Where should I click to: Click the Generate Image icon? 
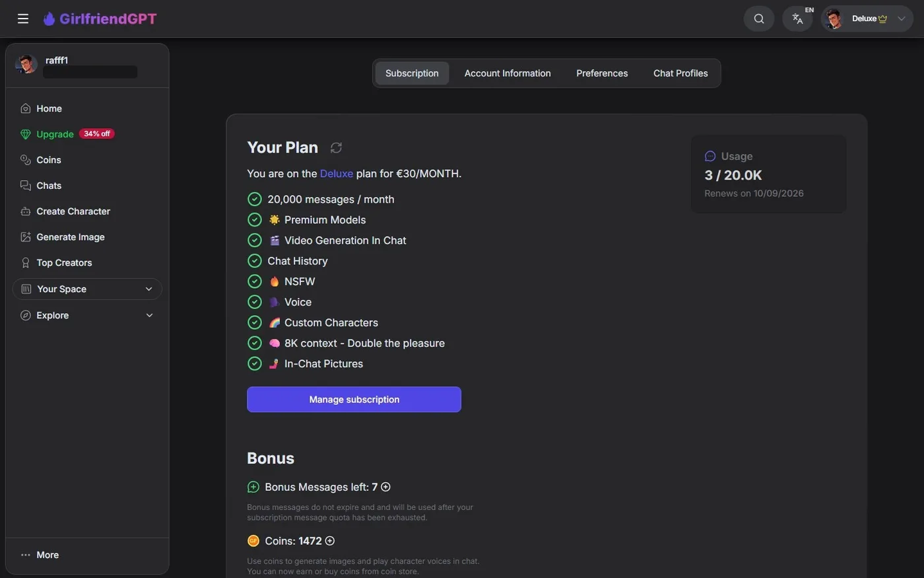point(26,237)
